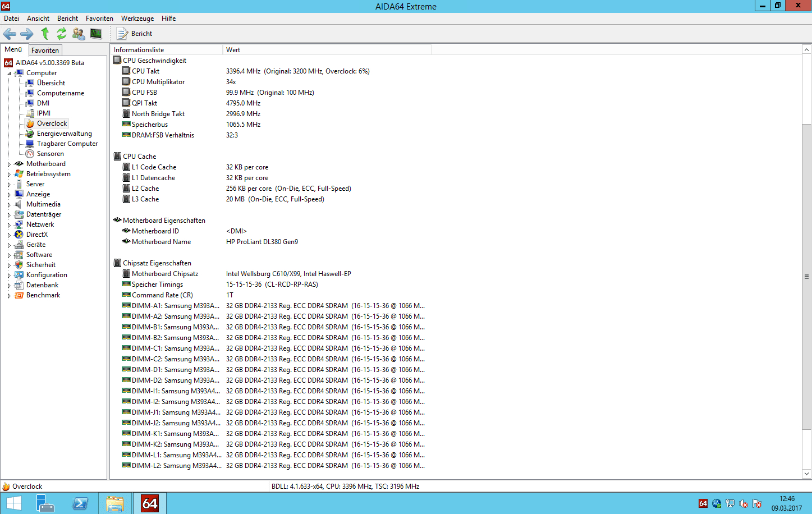Open Server Manager from the taskbar

click(45, 503)
